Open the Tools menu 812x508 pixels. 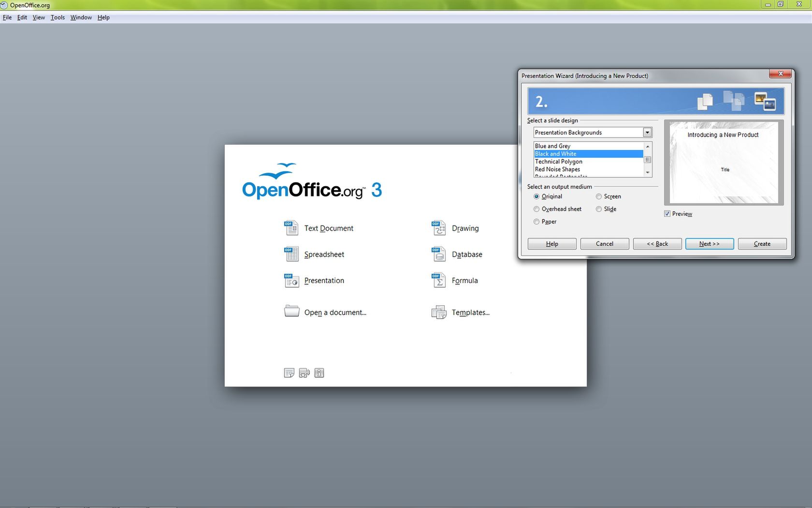(58, 17)
